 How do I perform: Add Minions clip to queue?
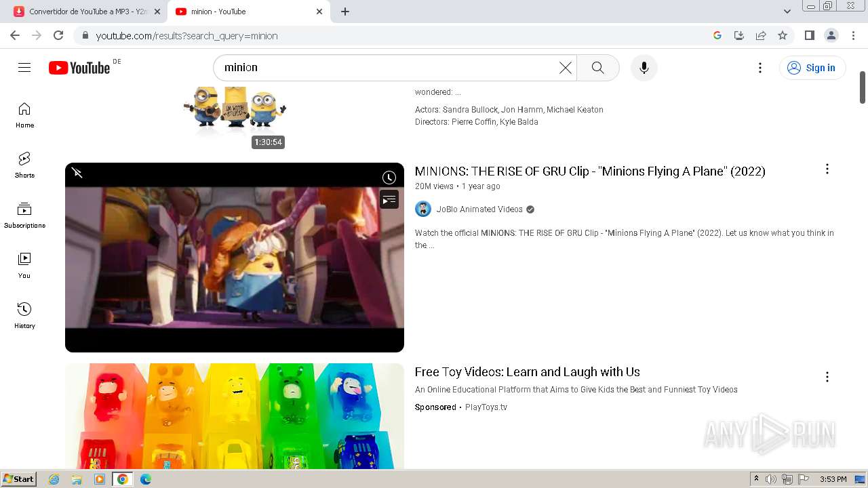(x=389, y=200)
